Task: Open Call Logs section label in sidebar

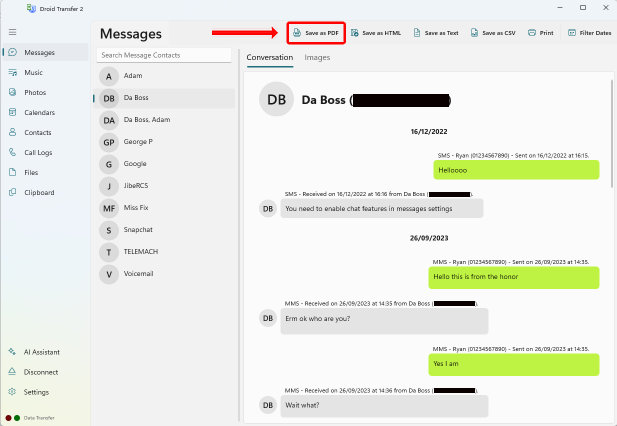Action: coord(38,153)
